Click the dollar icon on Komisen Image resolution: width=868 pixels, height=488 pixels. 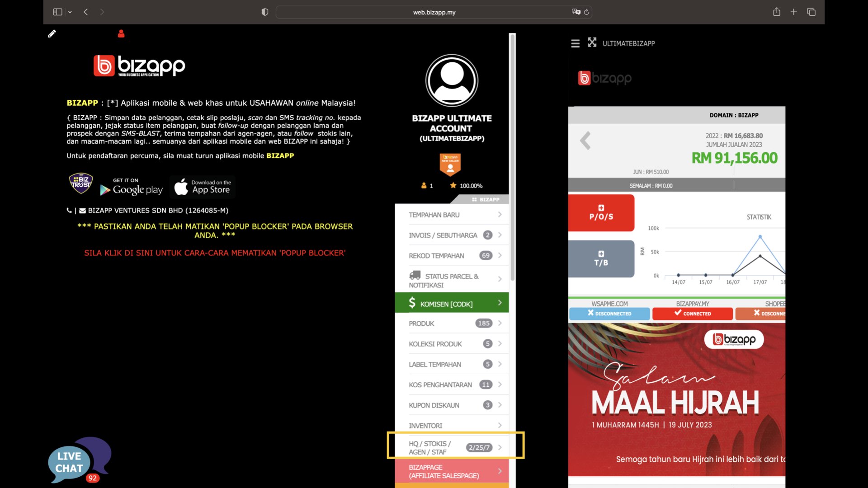pyautogui.click(x=412, y=303)
